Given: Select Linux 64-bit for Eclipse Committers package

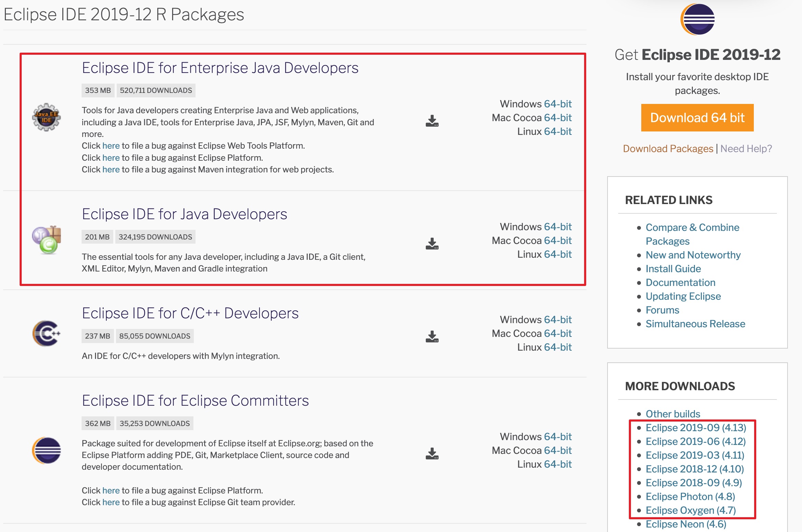Looking at the screenshot, I should tap(558, 464).
